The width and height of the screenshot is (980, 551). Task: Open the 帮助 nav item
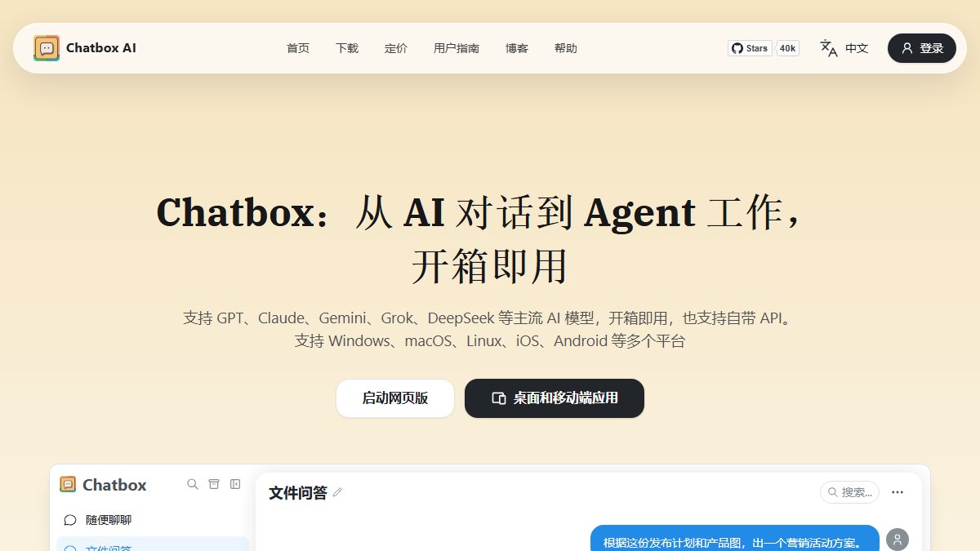(x=566, y=48)
